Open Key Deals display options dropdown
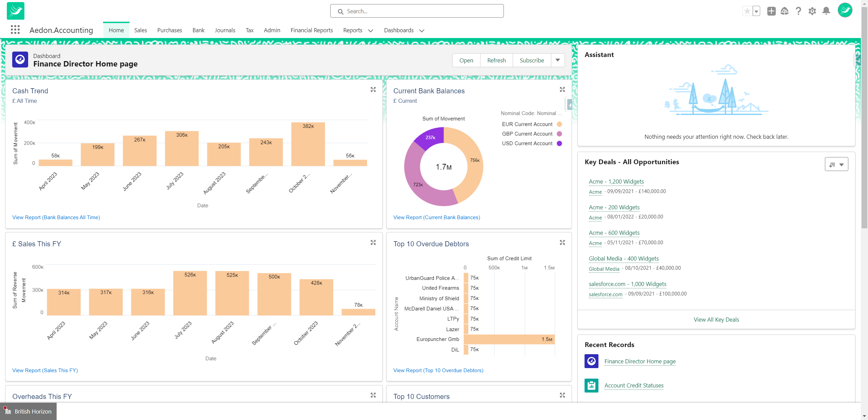 coord(836,165)
